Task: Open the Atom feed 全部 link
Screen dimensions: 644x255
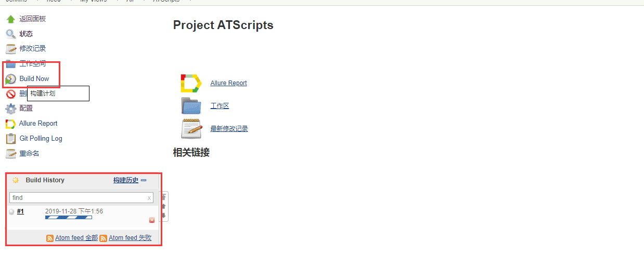Action: click(76, 238)
